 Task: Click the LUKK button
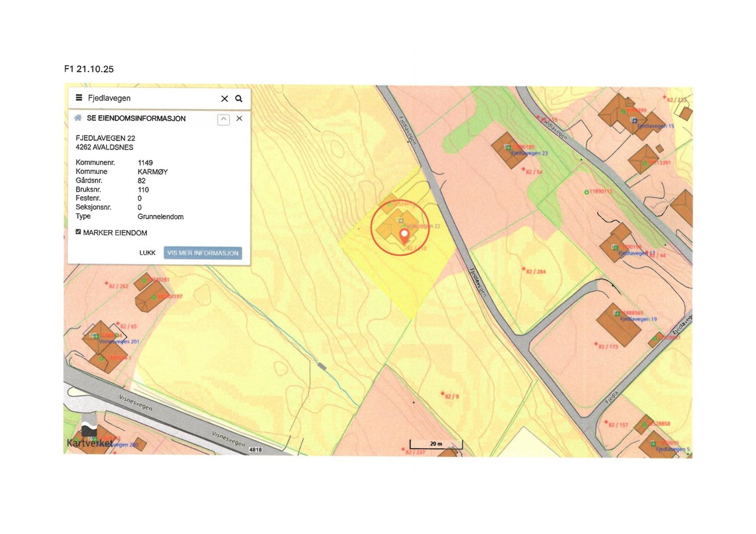147,253
